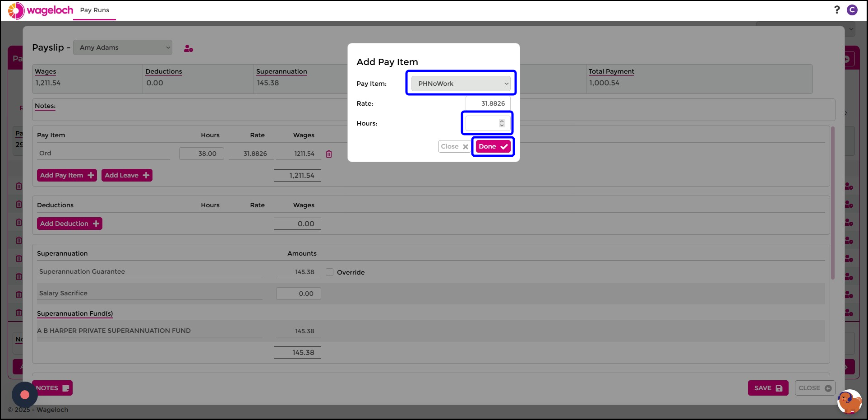The height and width of the screenshot is (420, 868).
Task: Switch to the Pay Runs tab
Action: (95, 10)
